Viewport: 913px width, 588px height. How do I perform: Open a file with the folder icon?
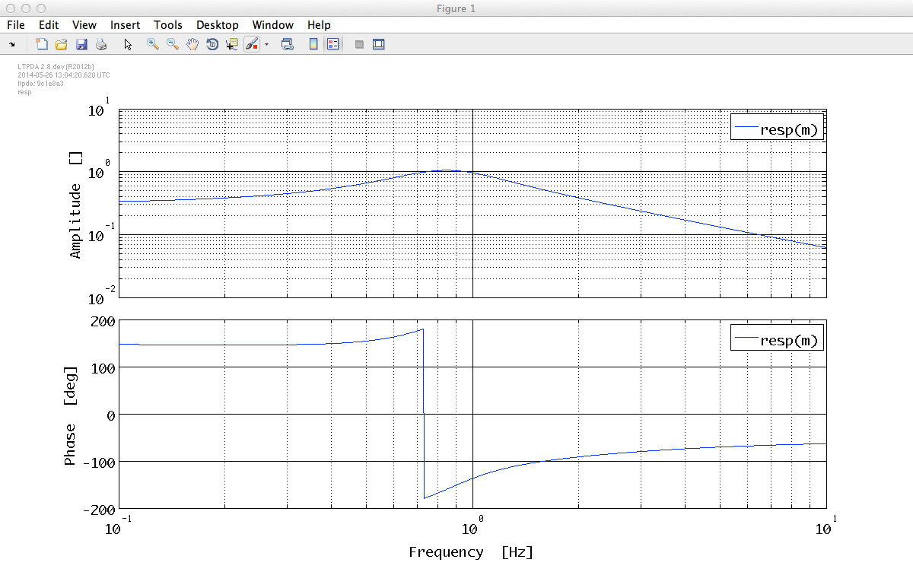tap(62, 45)
